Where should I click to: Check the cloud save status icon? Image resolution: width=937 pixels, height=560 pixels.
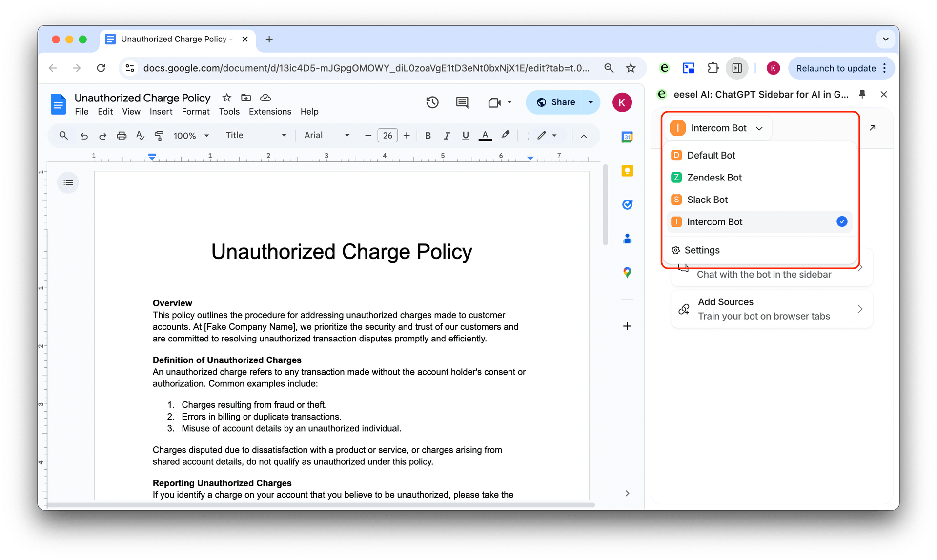pyautogui.click(x=265, y=98)
